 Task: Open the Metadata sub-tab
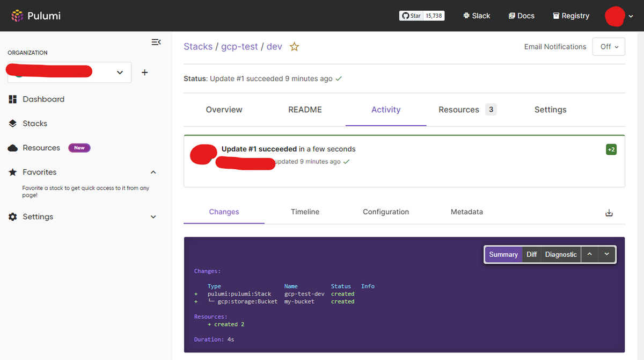click(x=467, y=212)
